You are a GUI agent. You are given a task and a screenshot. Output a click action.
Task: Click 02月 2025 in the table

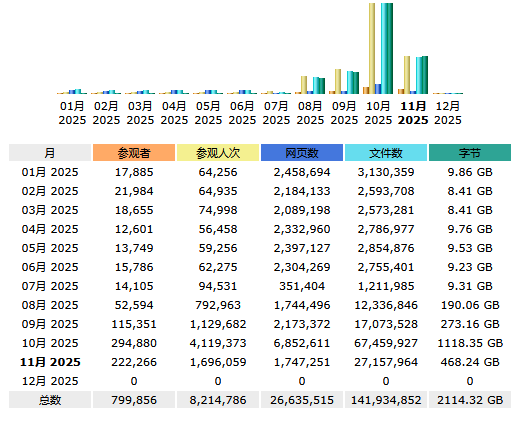(50, 191)
